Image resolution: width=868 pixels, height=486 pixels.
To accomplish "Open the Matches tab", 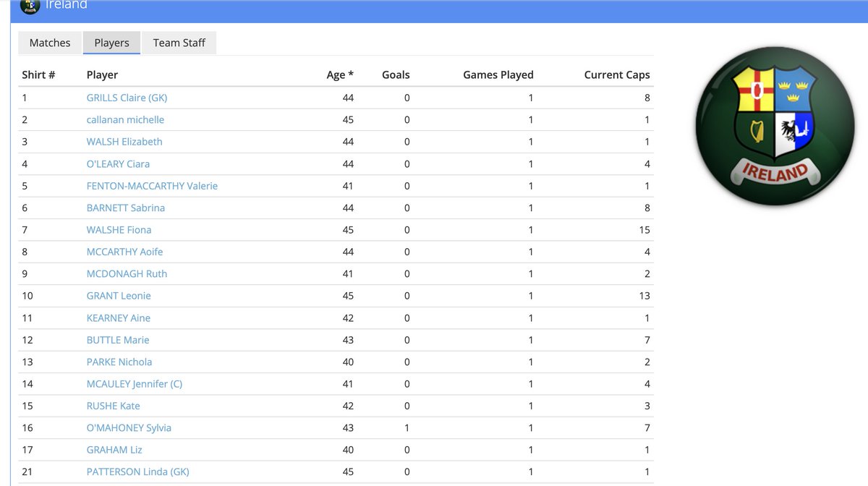I will pos(50,43).
